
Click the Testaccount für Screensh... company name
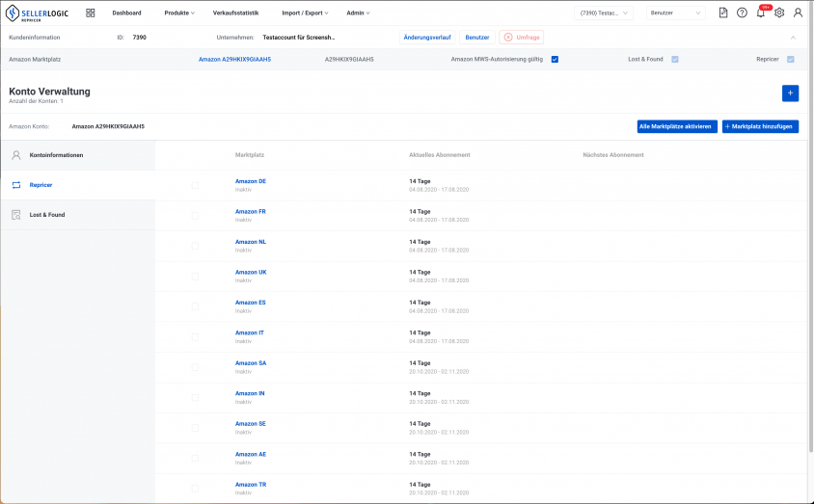(299, 38)
